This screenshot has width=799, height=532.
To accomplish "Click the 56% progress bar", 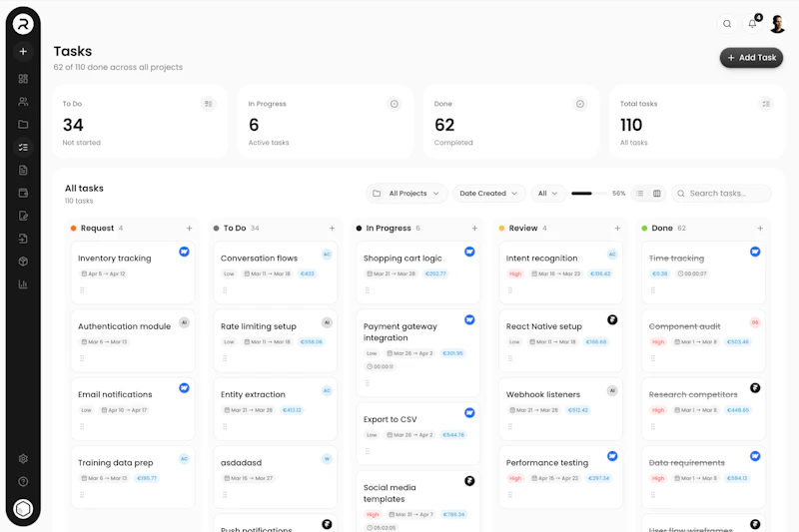I will [589, 194].
